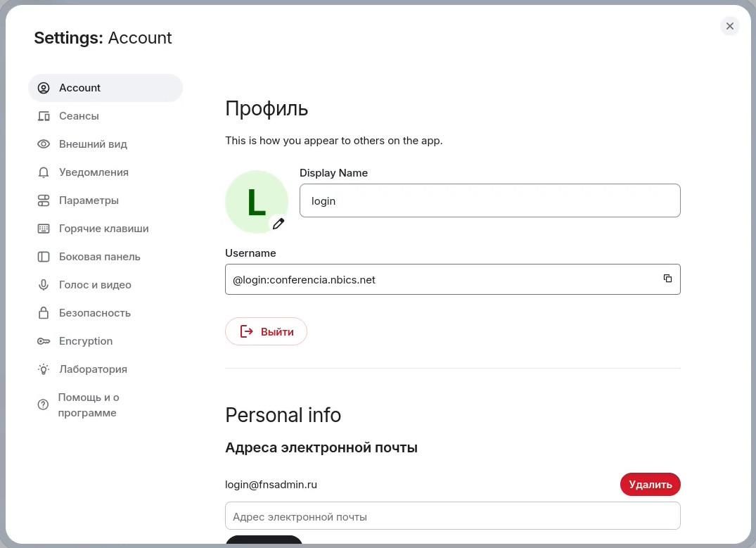Open the Боковая панель settings tab

click(99, 257)
